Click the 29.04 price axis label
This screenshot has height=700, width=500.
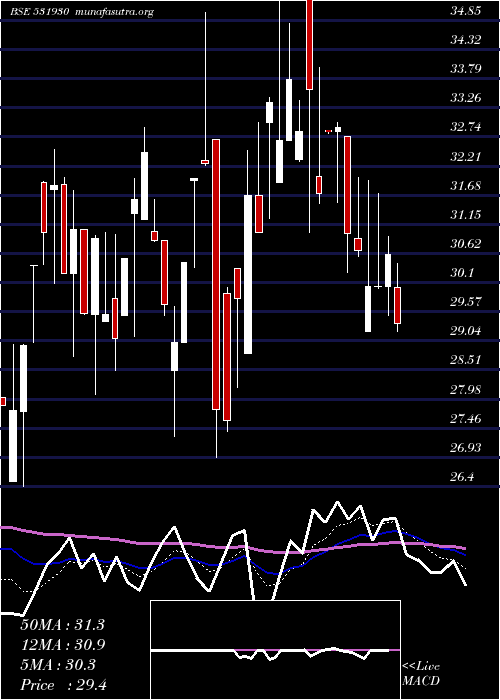(x=466, y=331)
